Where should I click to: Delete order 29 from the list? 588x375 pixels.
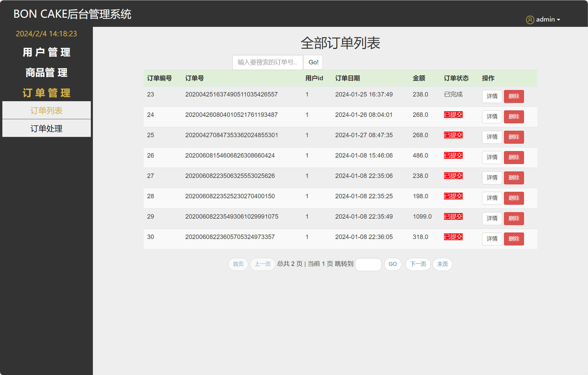pyautogui.click(x=514, y=218)
